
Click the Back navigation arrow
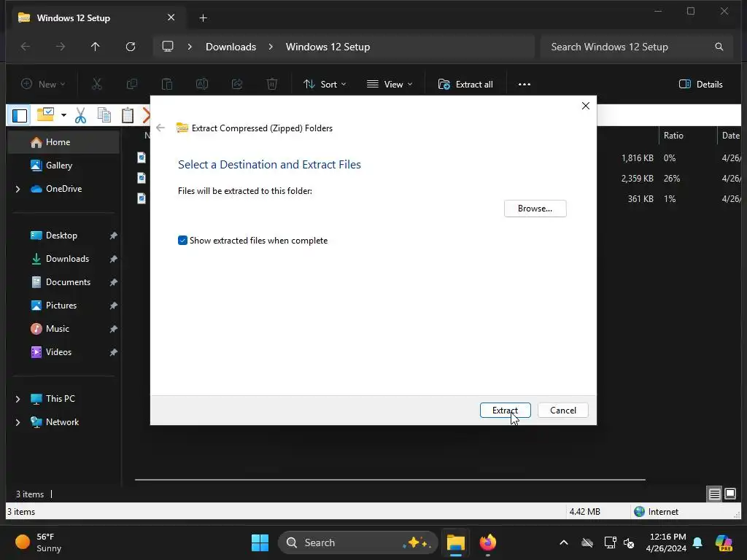coord(26,47)
